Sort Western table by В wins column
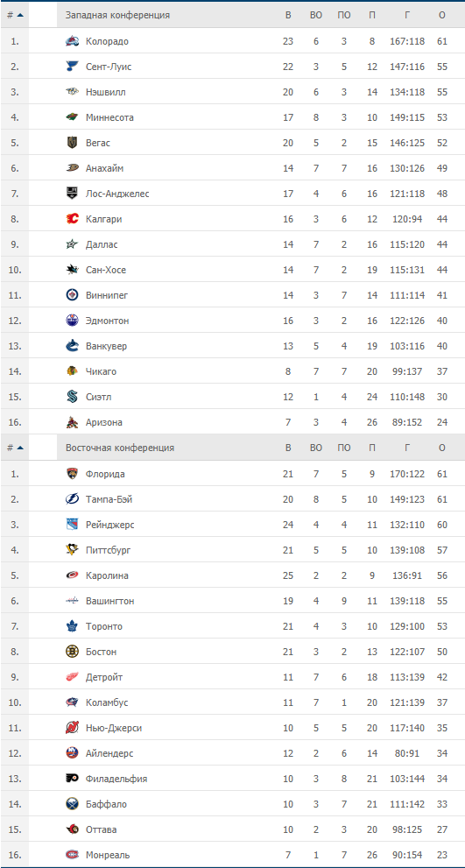Image resolution: width=465 pixels, height=868 pixels. pos(288,16)
